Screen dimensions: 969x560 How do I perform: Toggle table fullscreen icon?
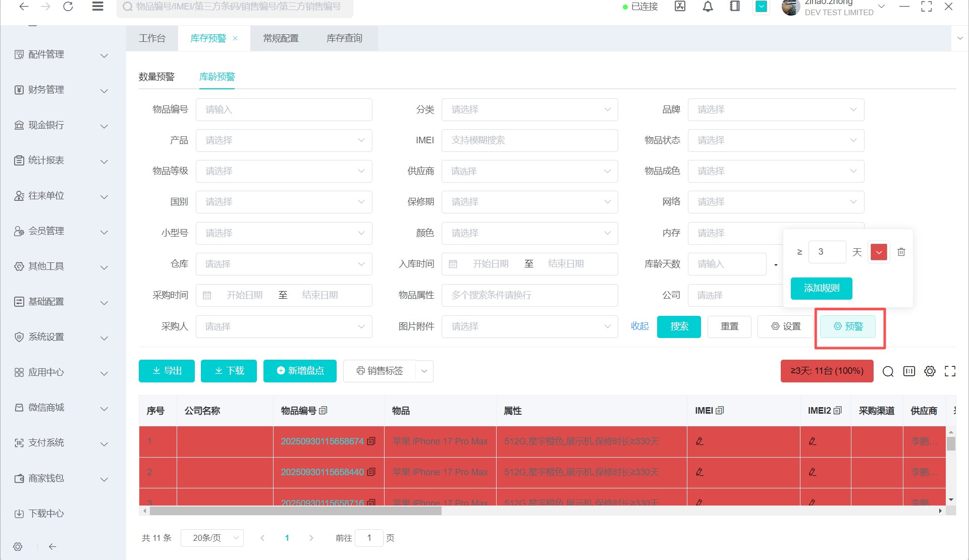coord(950,371)
